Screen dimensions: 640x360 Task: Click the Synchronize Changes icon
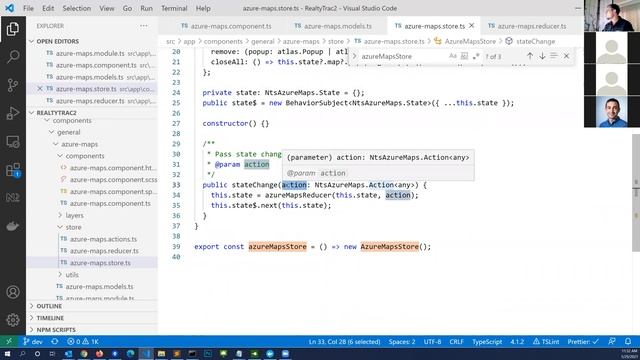pyautogui.click(x=55, y=342)
